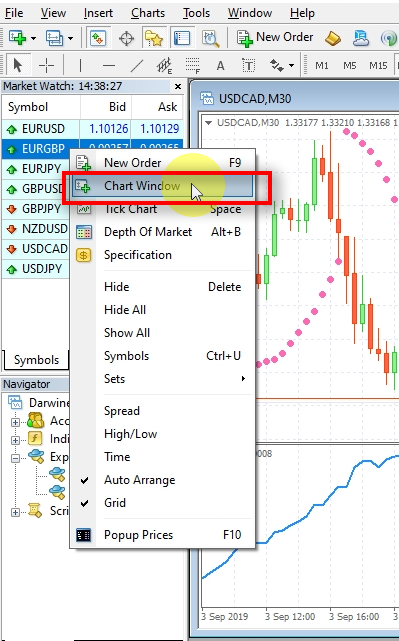Select the Vertical Line drawing tool

[80, 65]
